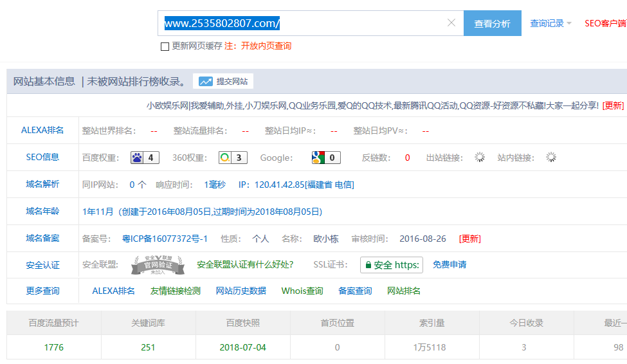Open the Whois查询 link

(302, 291)
